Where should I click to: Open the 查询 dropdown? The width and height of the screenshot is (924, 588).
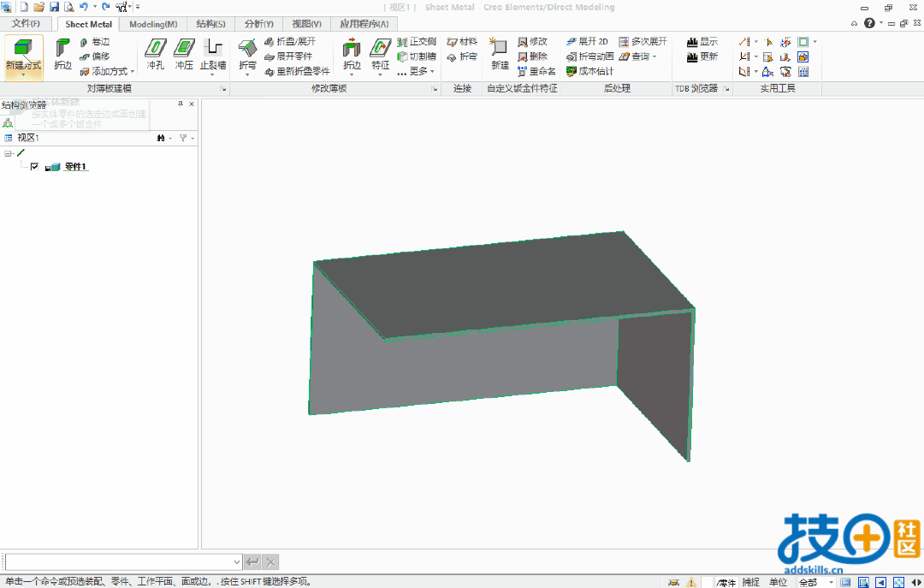pos(637,56)
